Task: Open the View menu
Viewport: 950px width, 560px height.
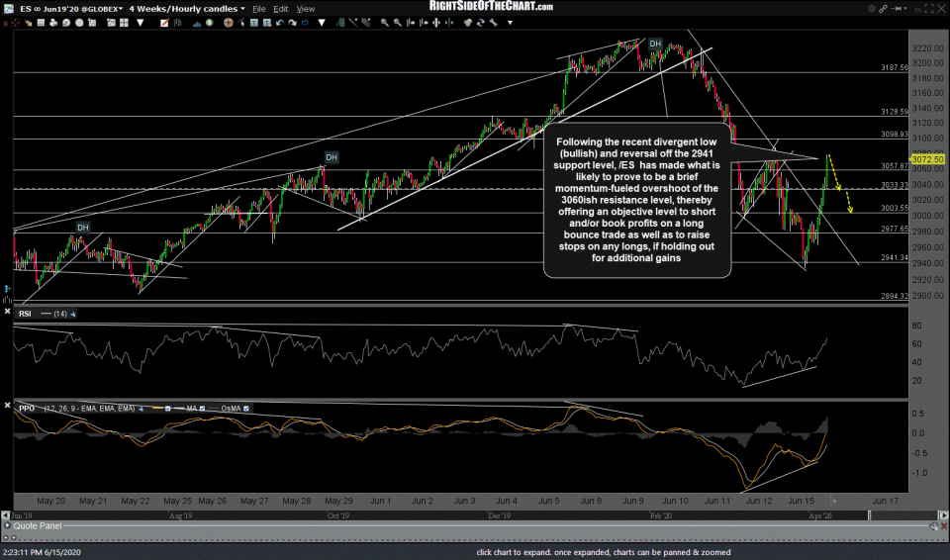Action: click(306, 9)
